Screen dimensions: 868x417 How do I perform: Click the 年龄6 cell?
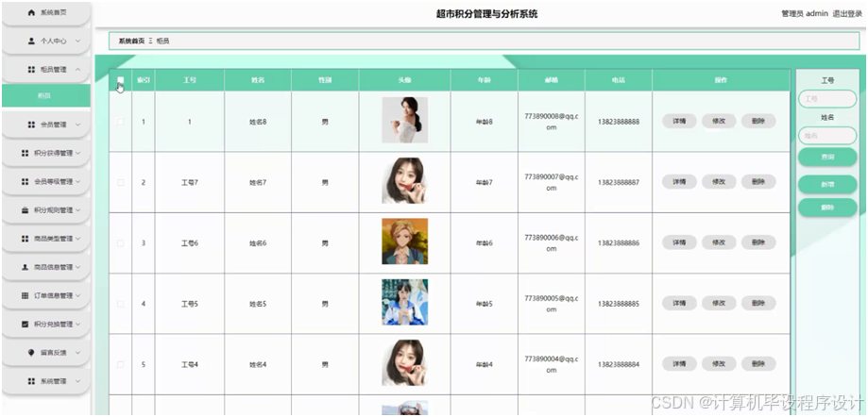click(x=484, y=243)
